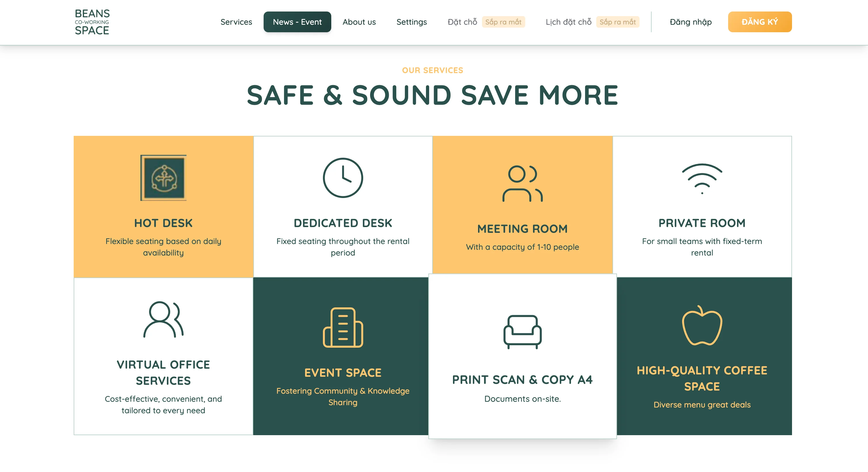The image size is (868, 472).
Task: Click 'With a capacity of 1-10 people' text
Action: [522, 247]
